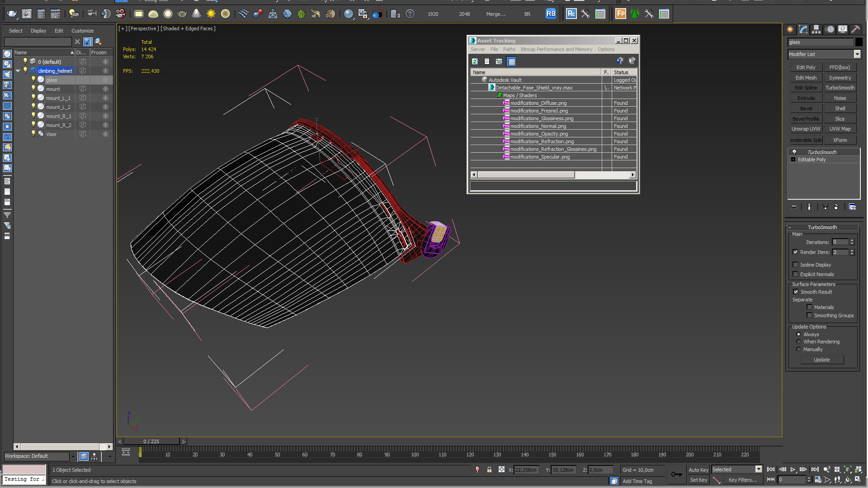Enable Explicit Normals checkbox
This screenshot has height=488, width=868.
pyautogui.click(x=795, y=274)
